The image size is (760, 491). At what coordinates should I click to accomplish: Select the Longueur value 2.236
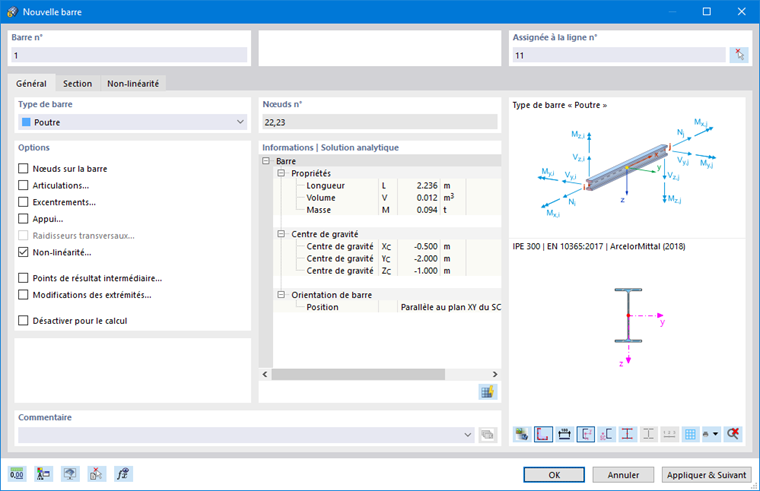click(x=427, y=186)
